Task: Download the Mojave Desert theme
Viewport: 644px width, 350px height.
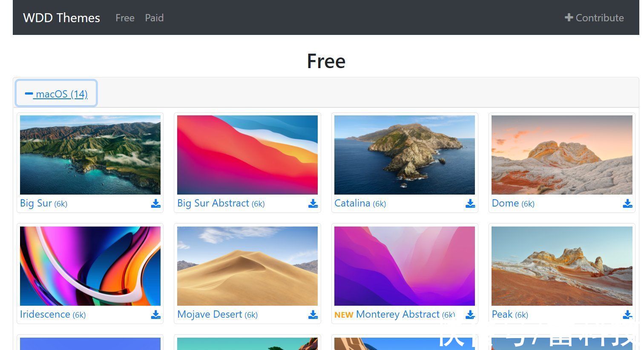Action: [x=313, y=315]
